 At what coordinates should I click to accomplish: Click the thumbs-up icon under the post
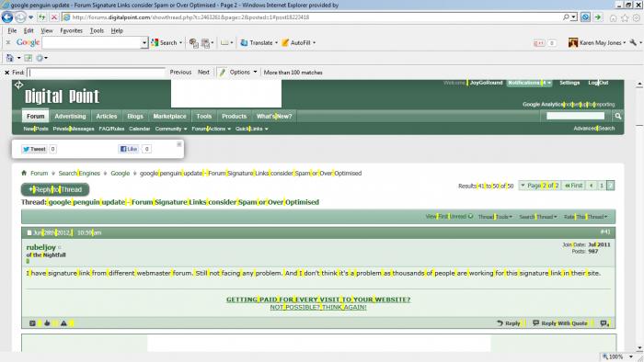[x=47, y=323]
